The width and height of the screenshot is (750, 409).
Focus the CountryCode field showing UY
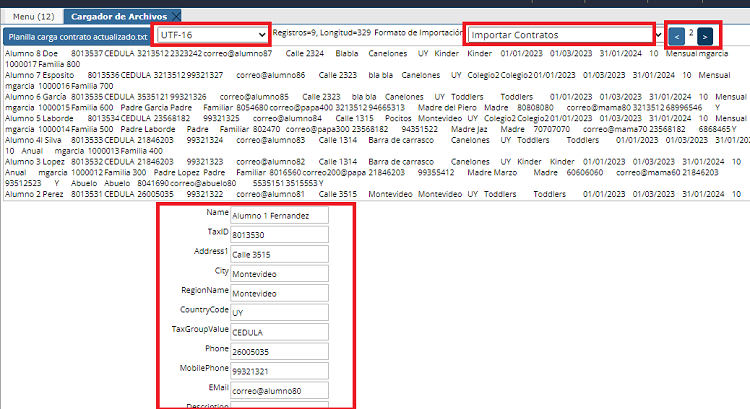tap(279, 312)
